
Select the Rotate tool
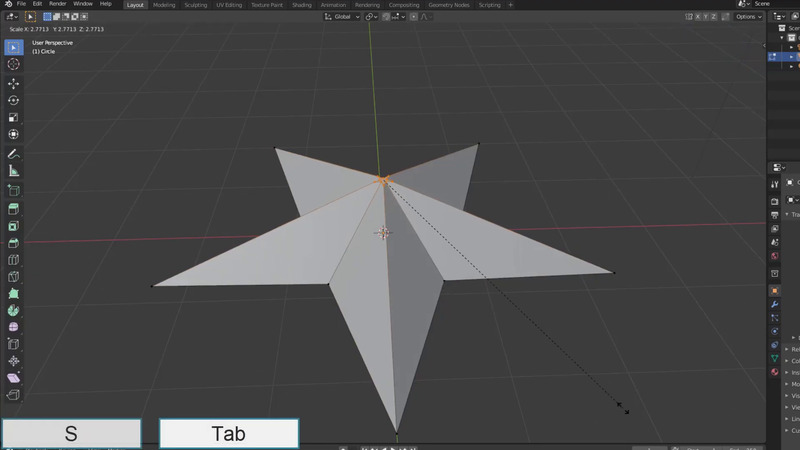[14, 100]
